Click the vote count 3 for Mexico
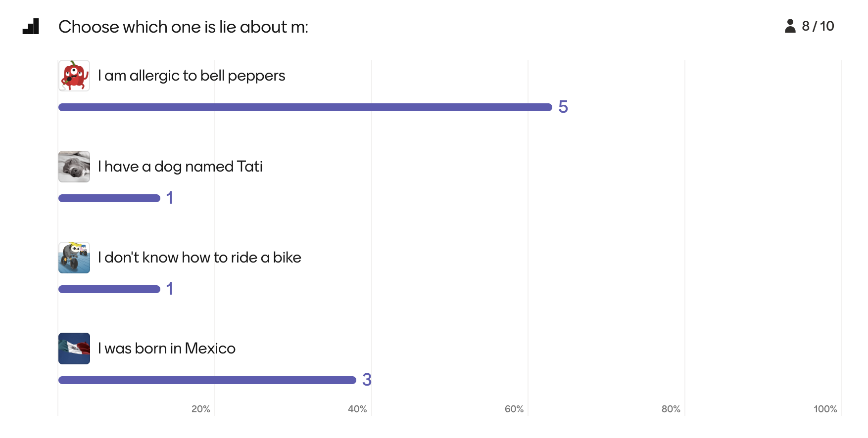Image resolution: width=868 pixels, height=438 pixels. [x=367, y=380]
